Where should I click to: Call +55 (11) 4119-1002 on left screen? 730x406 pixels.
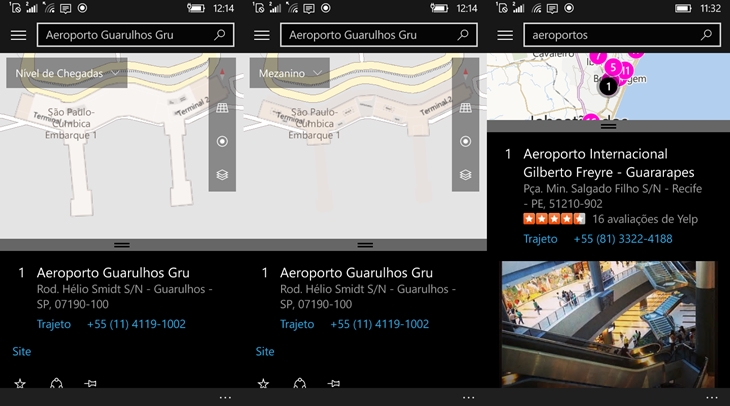point(136,324)
